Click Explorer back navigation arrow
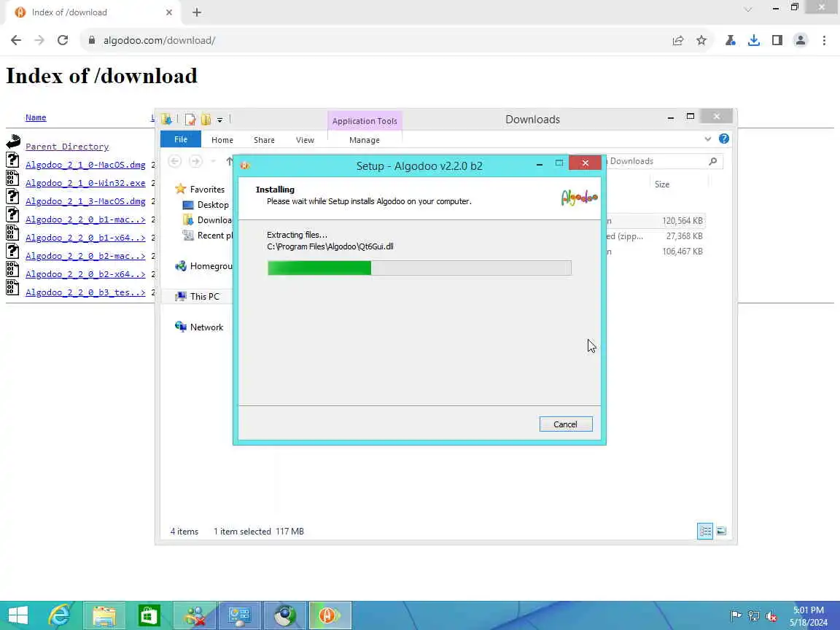The width and height of the screenshot is (840, 630). point(175,161)
